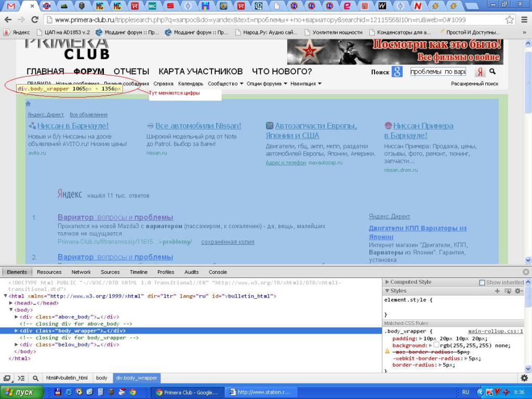This screenshot has width=532, height=399.
Task: Switch to the tab with the W icon
Action: coord(382,6)
